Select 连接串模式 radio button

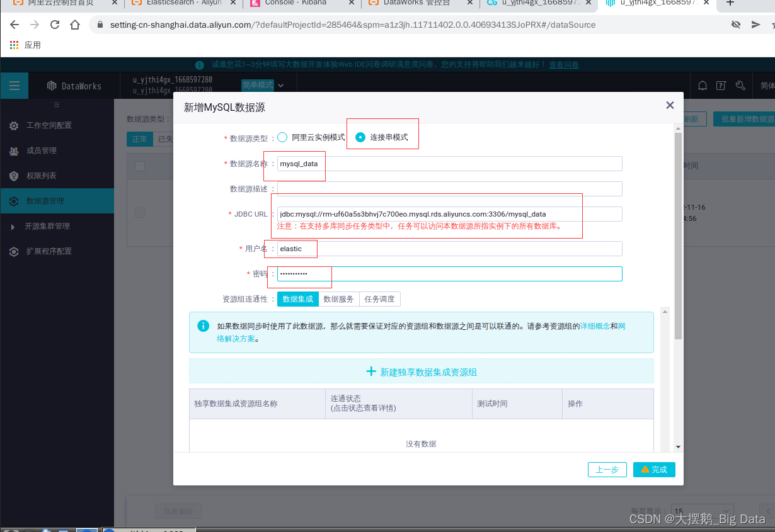tap(360, 137)
